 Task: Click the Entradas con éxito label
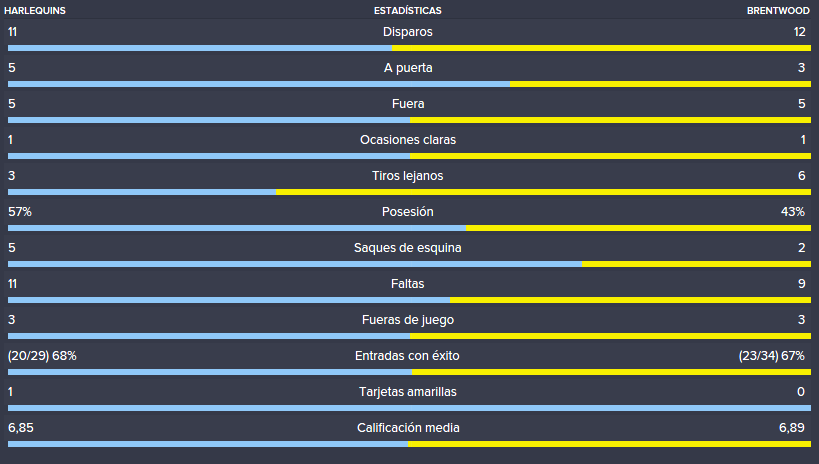(x=407, y=356)
